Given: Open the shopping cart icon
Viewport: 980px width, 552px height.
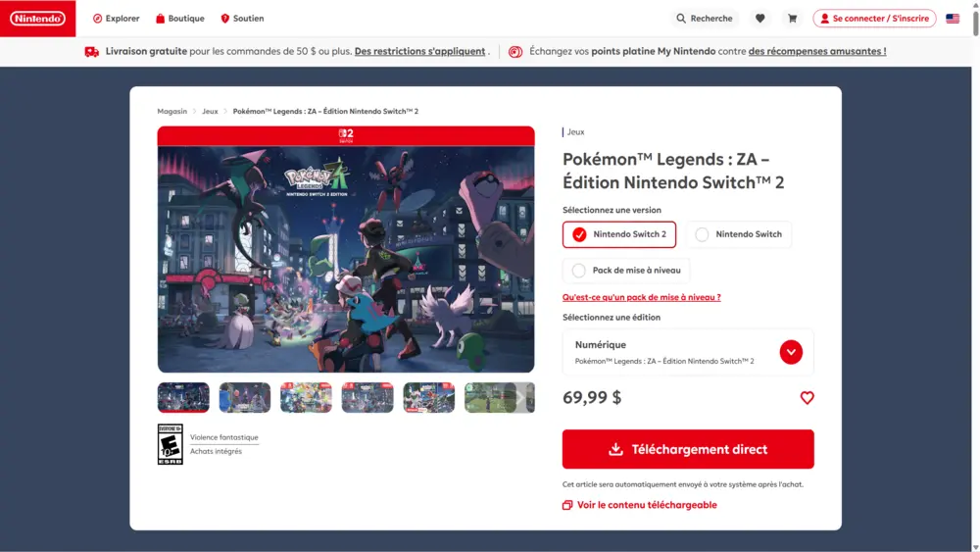Looking at the screenshot, I should point(792,18).
